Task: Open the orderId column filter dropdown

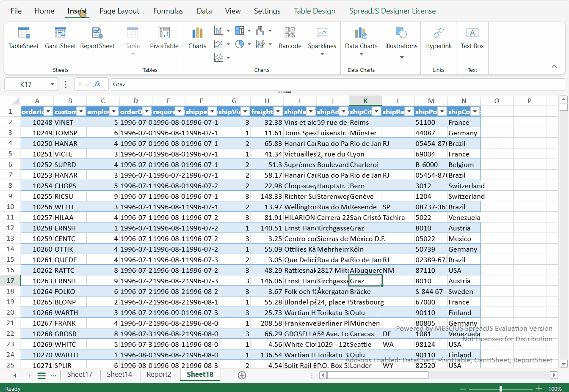Action: pos(48,112)
